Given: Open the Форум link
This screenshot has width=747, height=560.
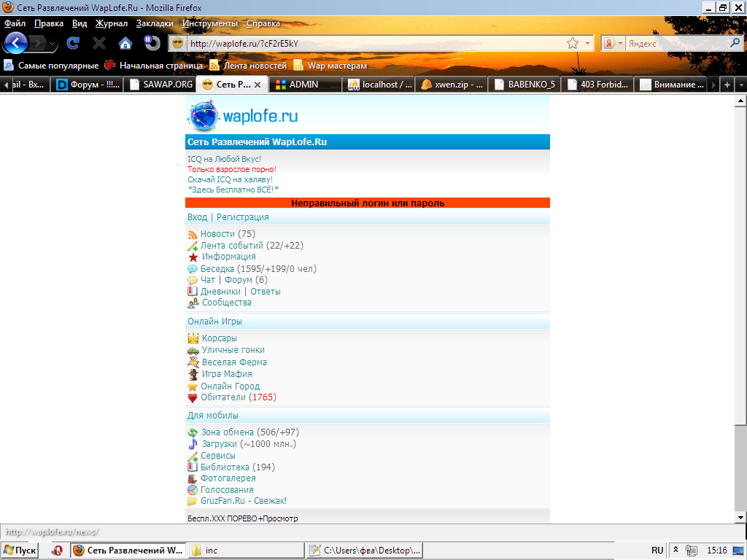Looking at the screenshot, I should pos(239,280).
